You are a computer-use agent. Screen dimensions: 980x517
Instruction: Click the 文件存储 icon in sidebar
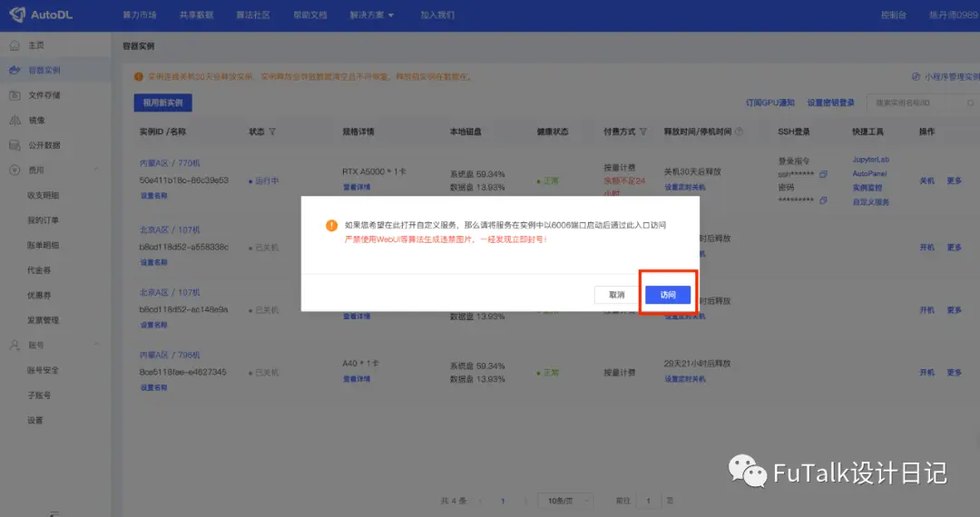(x=15, y=95)
